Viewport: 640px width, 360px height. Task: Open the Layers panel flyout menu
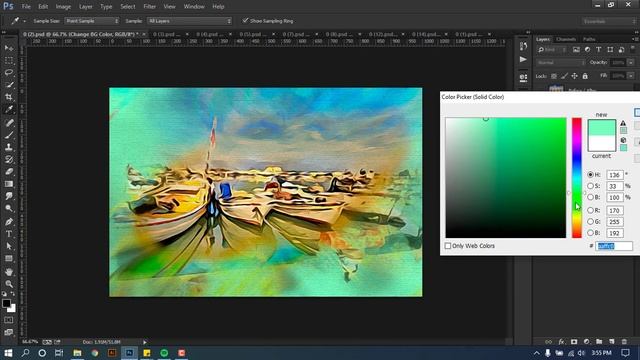635,39
